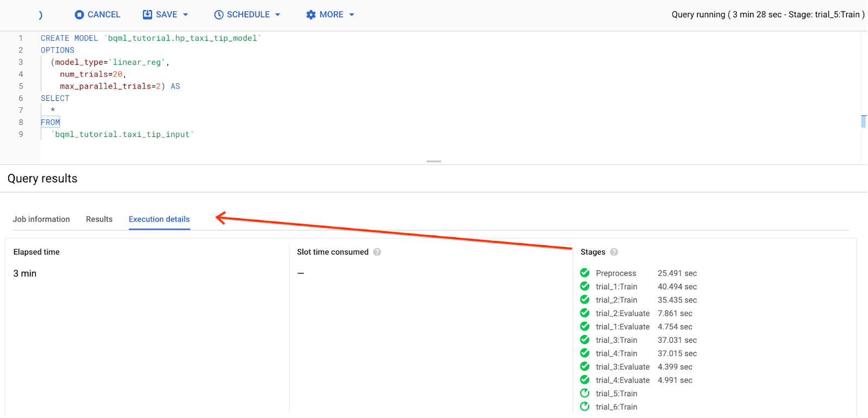
Task: Click check icon for trial_3:Train
Action: point(585,339)
